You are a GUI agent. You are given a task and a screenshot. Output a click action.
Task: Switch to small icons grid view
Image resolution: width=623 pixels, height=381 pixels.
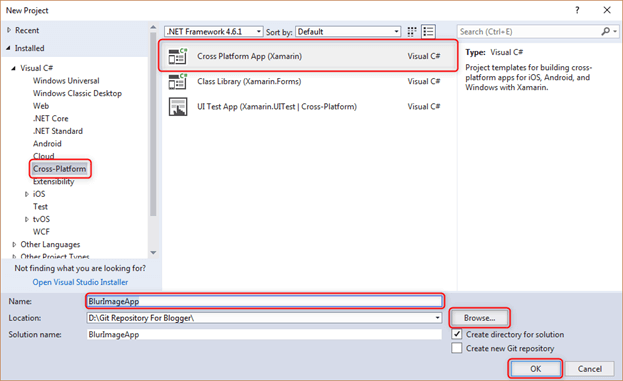coord(412,31)
